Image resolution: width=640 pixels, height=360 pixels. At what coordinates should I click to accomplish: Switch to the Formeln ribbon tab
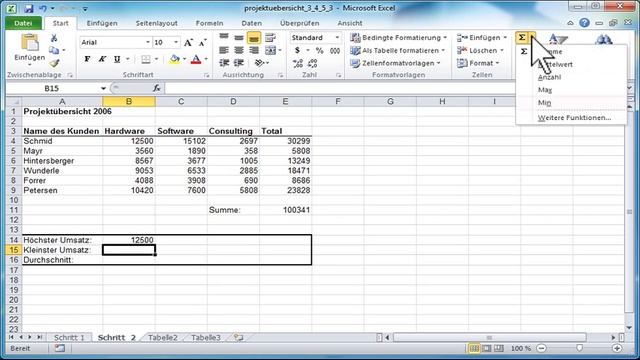[209, 23]
